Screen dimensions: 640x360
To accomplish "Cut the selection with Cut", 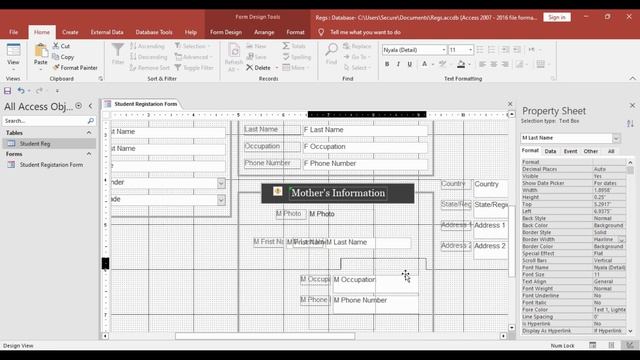I will (x=61, y=46).
